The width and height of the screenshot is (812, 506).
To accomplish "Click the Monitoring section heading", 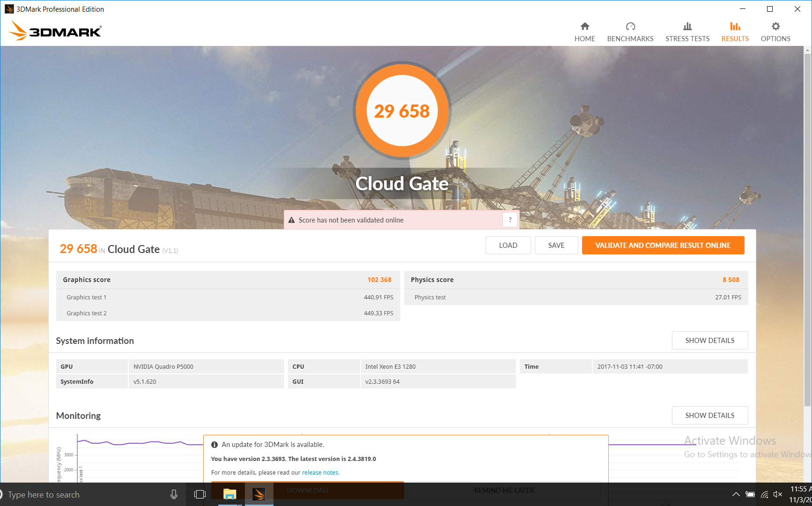I will pyautogui.click(x=78, y=416).
